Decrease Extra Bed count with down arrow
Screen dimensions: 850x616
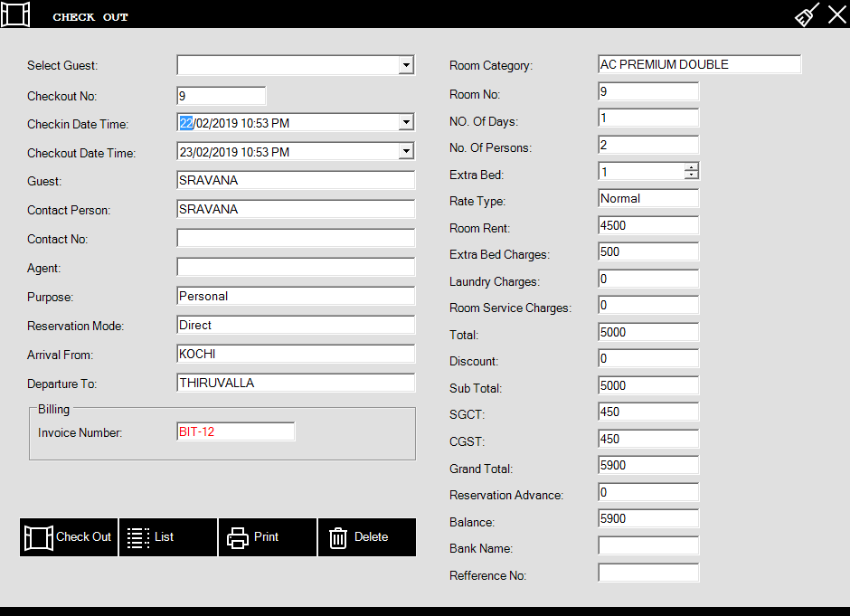(692, 175)
